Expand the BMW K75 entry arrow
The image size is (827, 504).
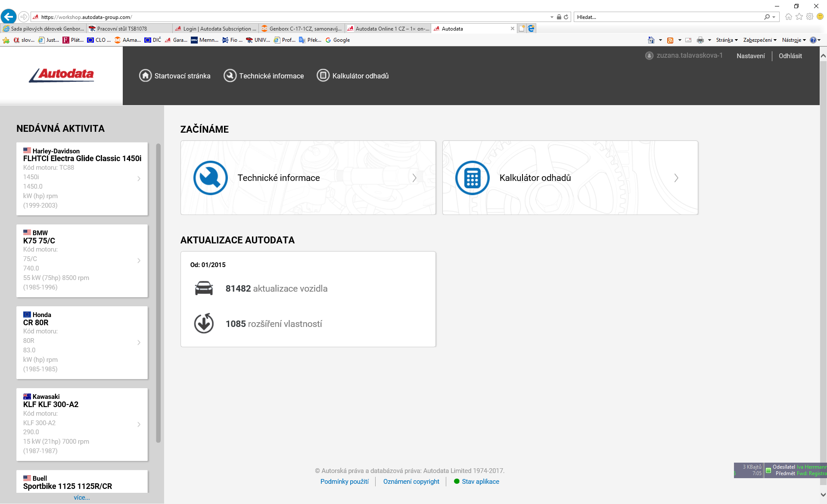(x=139, y=261)
